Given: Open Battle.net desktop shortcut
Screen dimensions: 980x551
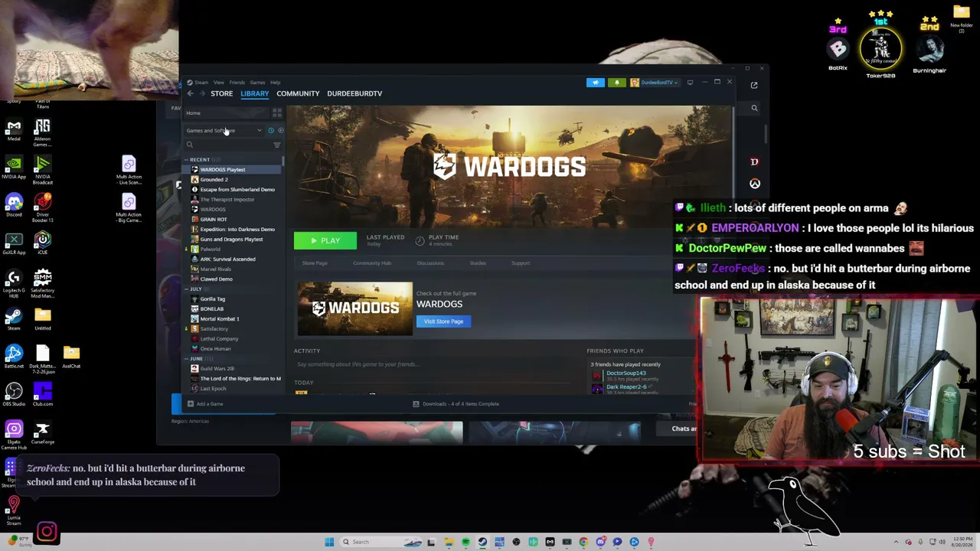Looking at the screenshot, I should click(x=14, y=357).
